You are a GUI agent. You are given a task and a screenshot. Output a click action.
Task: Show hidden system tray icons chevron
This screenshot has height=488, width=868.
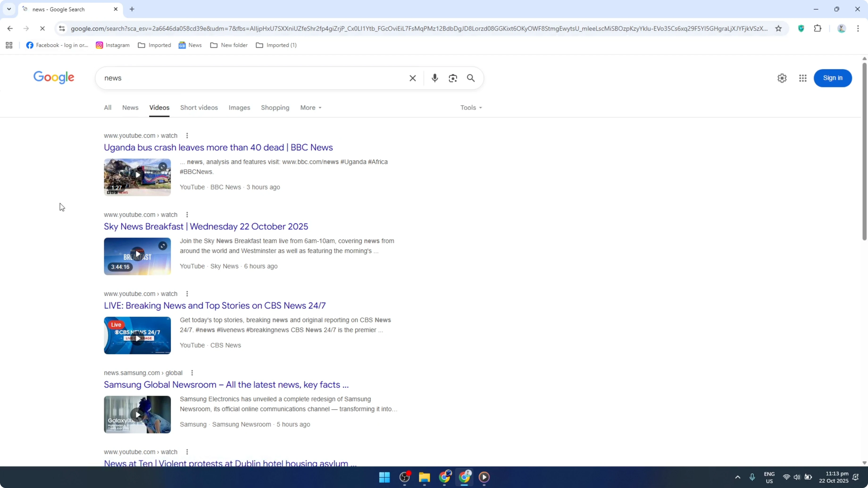tap(738, 477)
